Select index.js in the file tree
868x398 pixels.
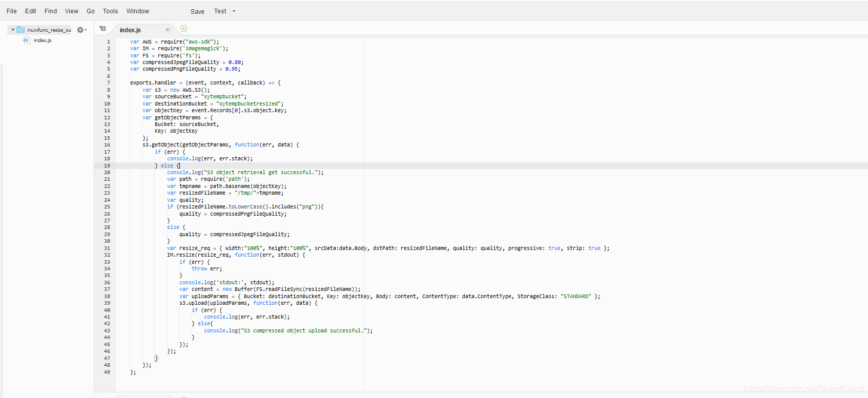pyautogui.click(x=43, y=40)
